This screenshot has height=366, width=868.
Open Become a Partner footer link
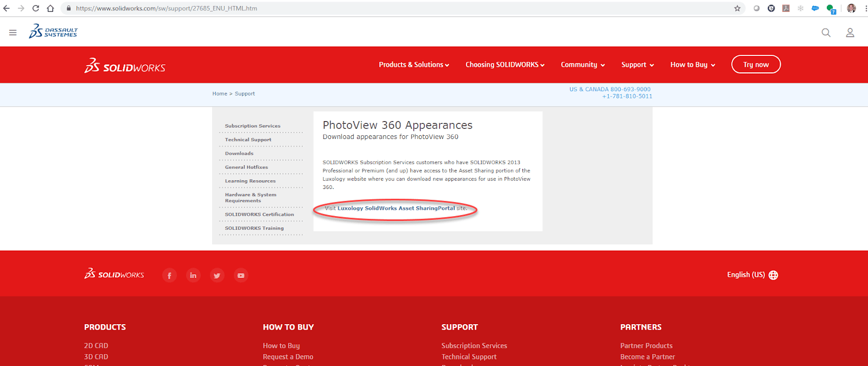[x=648, y=357]
